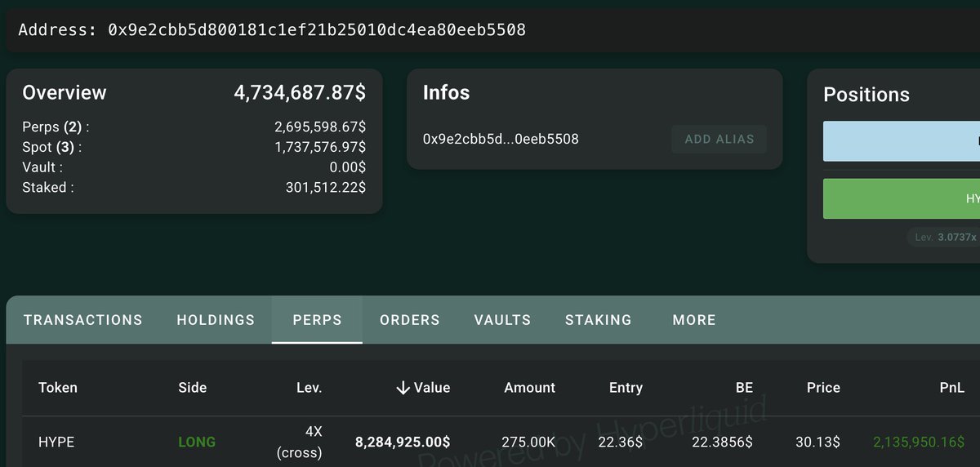Switch to the HOLDINGS tab

click(216, 320)
